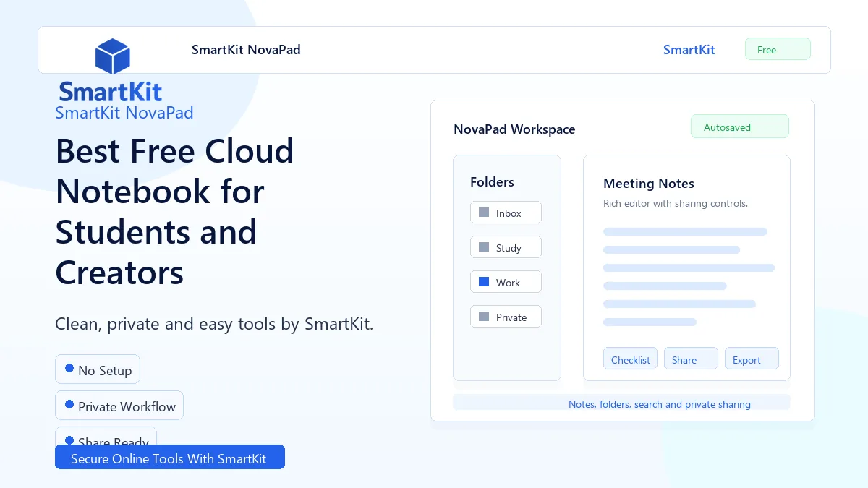Click 'Clean, private and easy tools' tagline
The image size is (868, 488).
click(x=214, y=324)
